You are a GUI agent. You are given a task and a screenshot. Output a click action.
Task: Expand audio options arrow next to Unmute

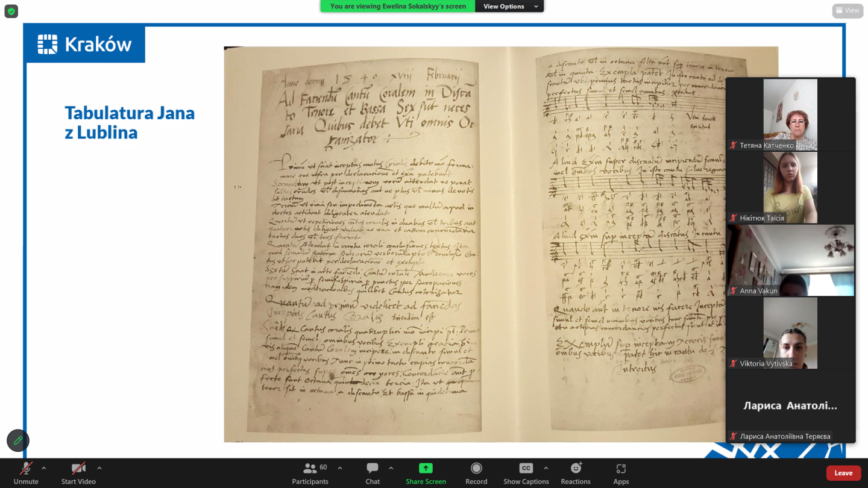(x=44, y=468)
